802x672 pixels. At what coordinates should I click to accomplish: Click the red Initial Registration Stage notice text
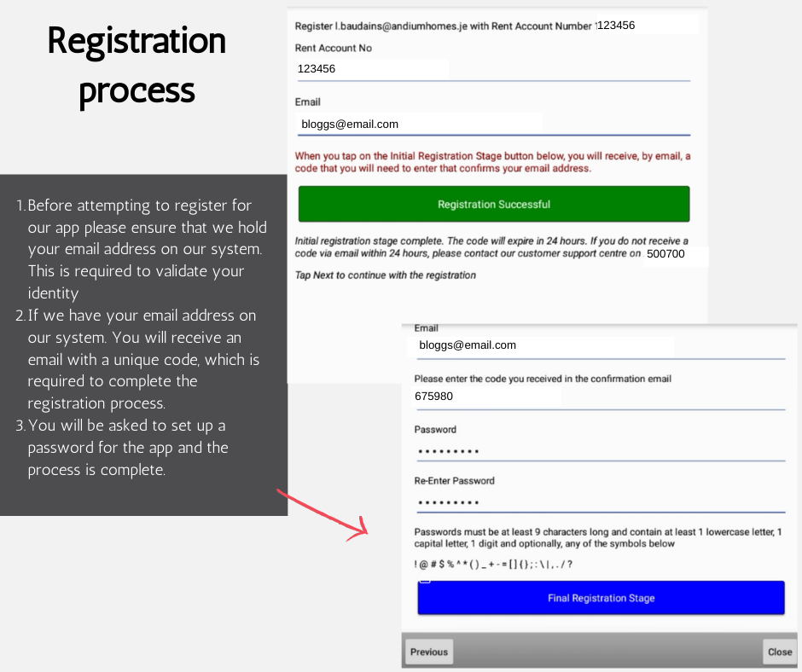(492, 162)
